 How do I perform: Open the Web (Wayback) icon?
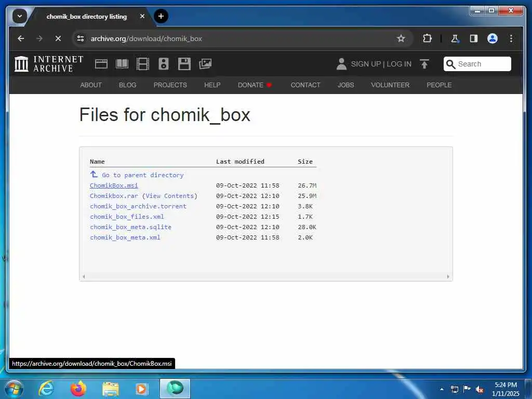101,64
